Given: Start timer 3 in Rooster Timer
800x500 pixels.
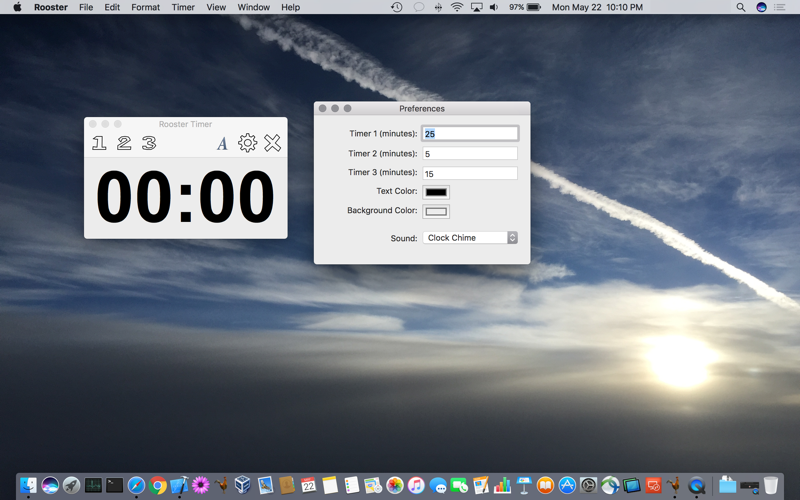Looking at the screenshot, I should coord(149,143).
